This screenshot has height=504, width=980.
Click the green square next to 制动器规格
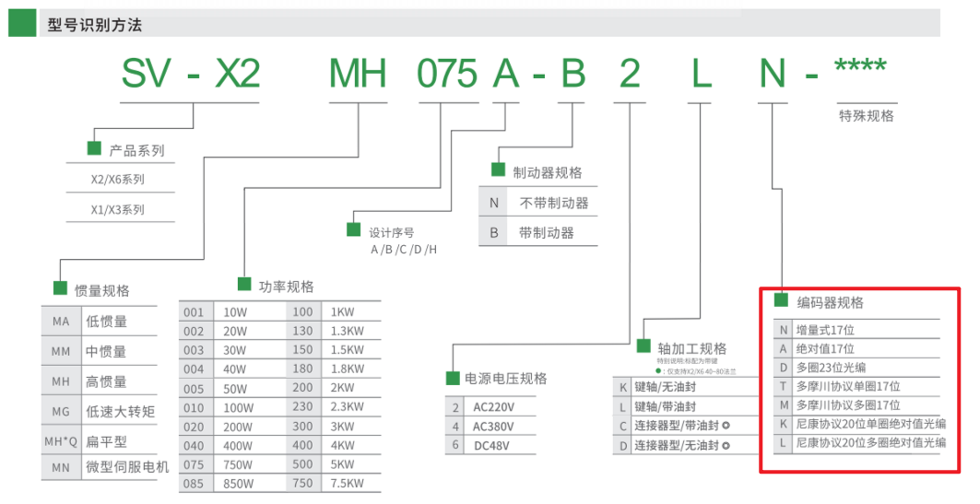point(498,170)
